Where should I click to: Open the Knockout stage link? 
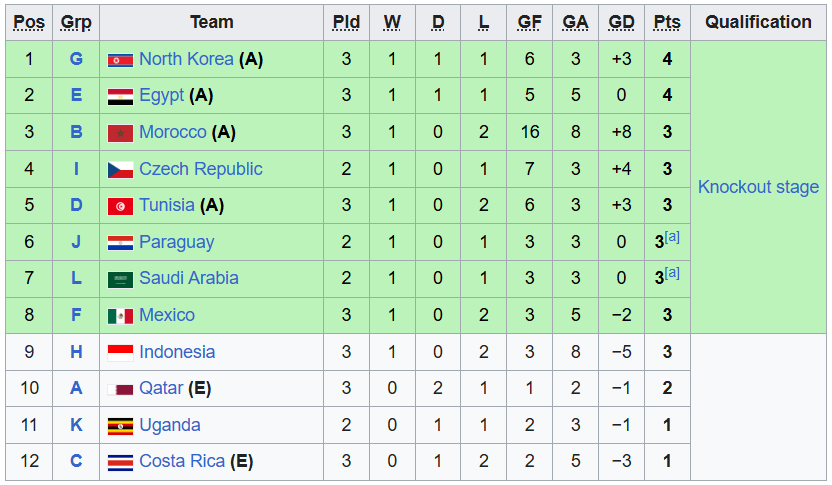point(758,187)
